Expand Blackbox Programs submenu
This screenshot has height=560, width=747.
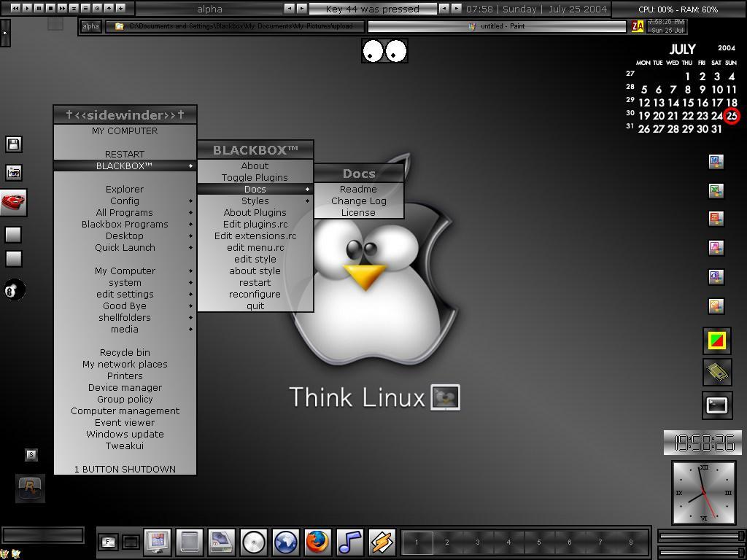point(125,225)
